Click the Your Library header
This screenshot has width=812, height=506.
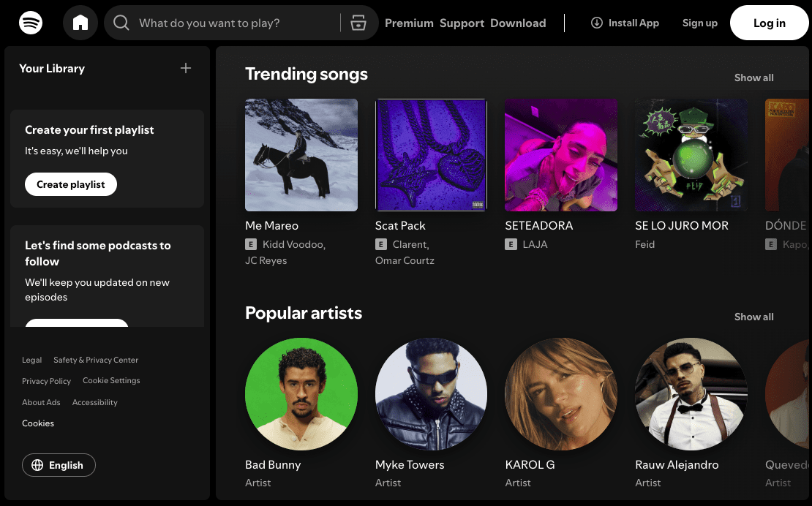52,68
